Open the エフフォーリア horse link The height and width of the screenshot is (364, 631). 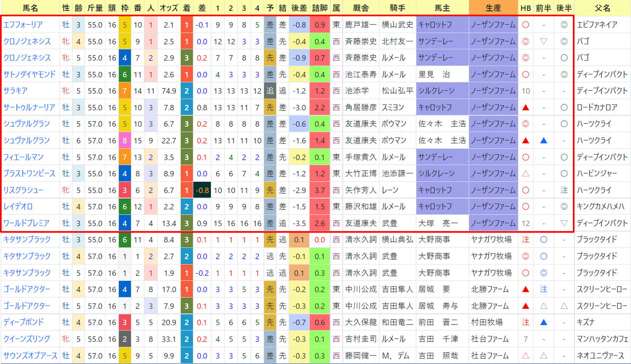point(23,25)
